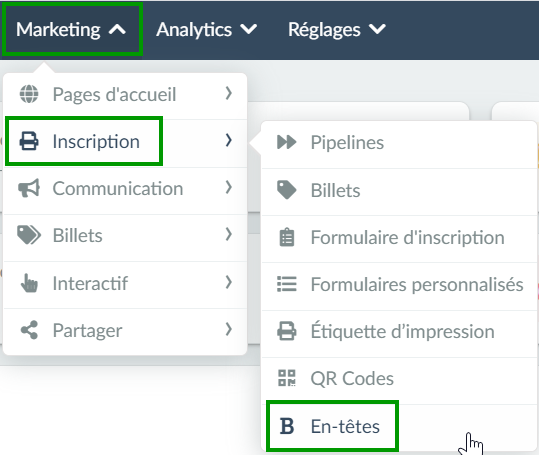Select Étiquette d'impression from the submenu
This screenshot has width=539, height=455.
pyautogui.click(x=399, y=332)
